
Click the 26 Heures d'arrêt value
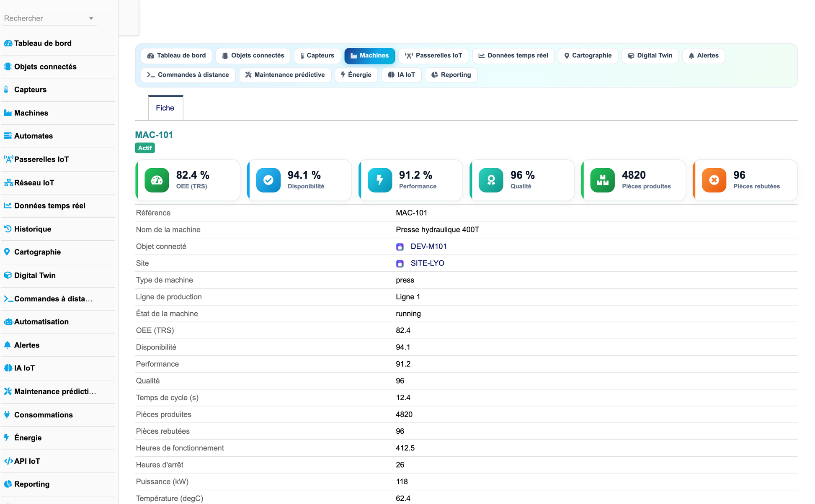click(x=400, y=465)
